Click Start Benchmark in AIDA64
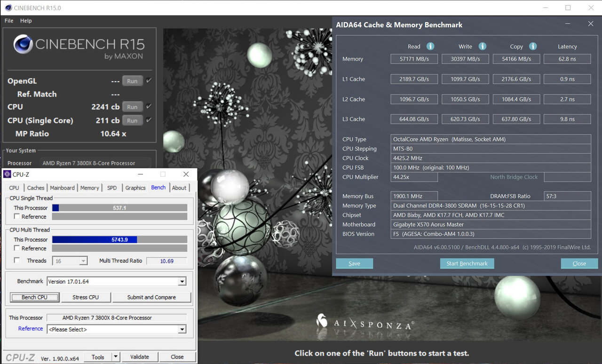Screen dimensions: 602x364 pyautogui.click(x=467, y=263)
